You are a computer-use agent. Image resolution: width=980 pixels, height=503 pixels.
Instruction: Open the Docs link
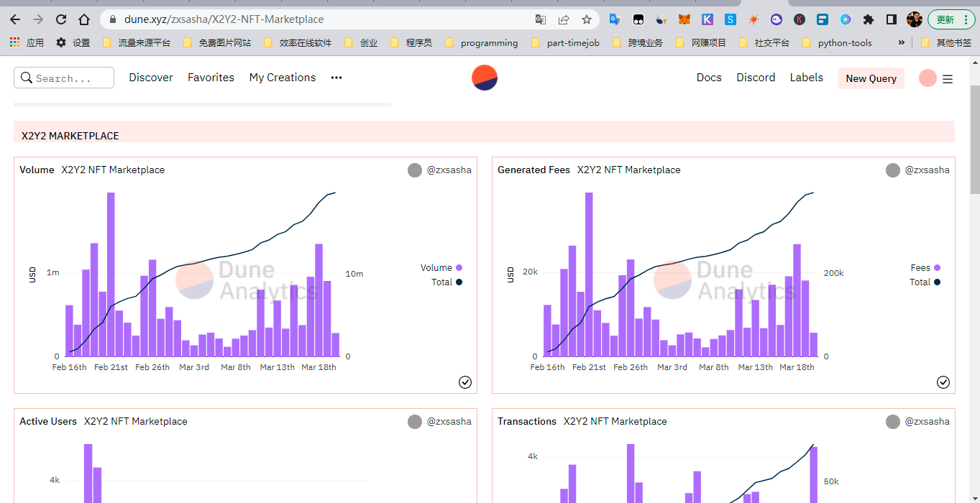(709, 78)
